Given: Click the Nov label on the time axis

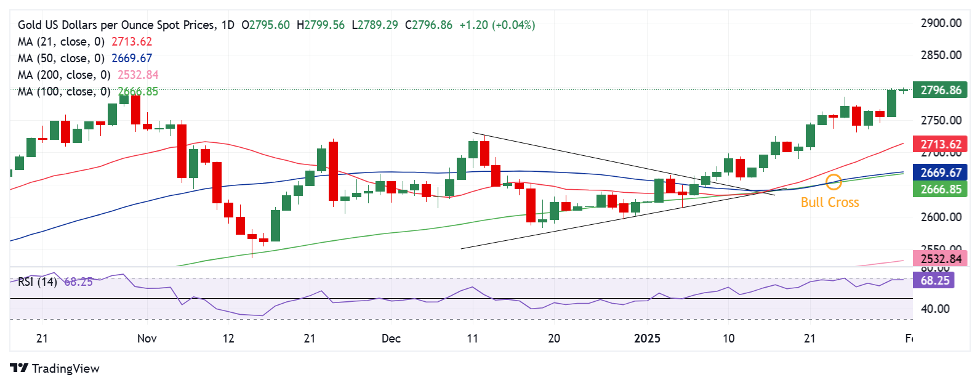Looking at the screenshot, I should pyautogui.click(x=147, y=338).
